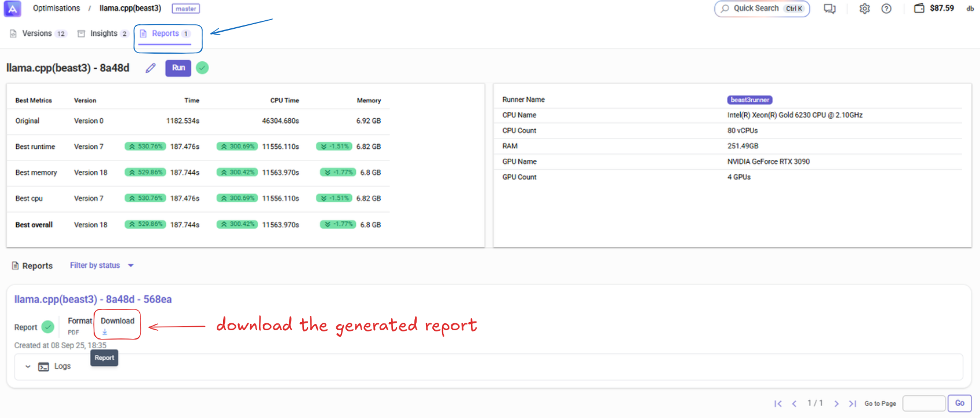Jump to the first page of reports
Screen dimensions: 980x418
(x=778, y=404)
